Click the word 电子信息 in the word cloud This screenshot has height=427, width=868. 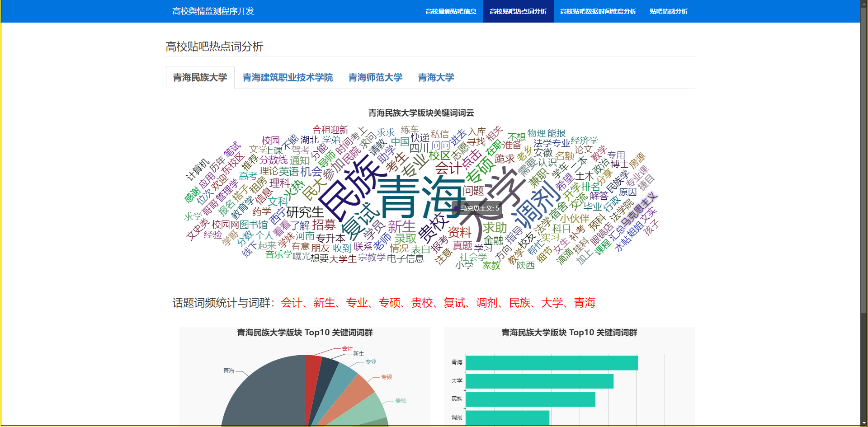(x=406, y=258)
